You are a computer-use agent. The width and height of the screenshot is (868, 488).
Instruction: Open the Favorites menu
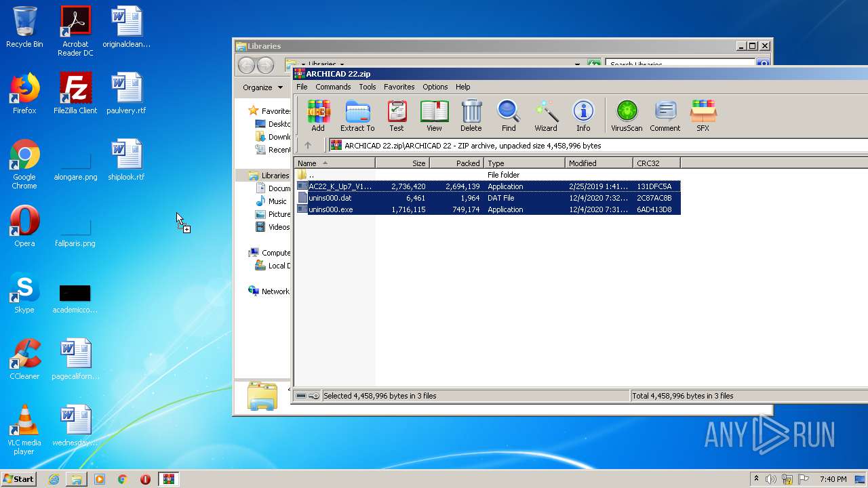pyautogui.click(x=399, y=87)
